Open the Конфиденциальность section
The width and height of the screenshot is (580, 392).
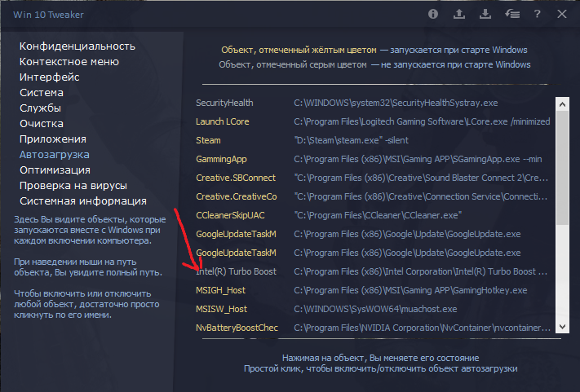click(x=77, y=46)
